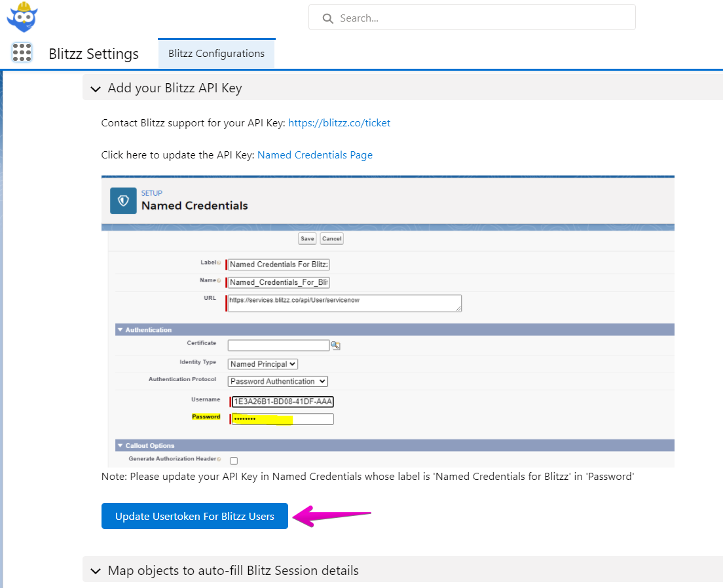Check Generate Authorization Header checkbox
The image size is (723, 588).
(234, 461)
